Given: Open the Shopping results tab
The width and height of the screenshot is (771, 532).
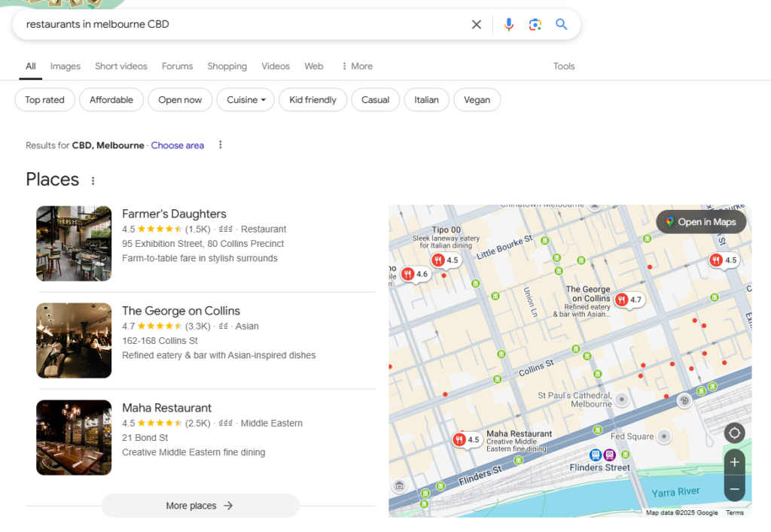Looking at the screenshot, I should pyautogui.click(x=227, y=66).
